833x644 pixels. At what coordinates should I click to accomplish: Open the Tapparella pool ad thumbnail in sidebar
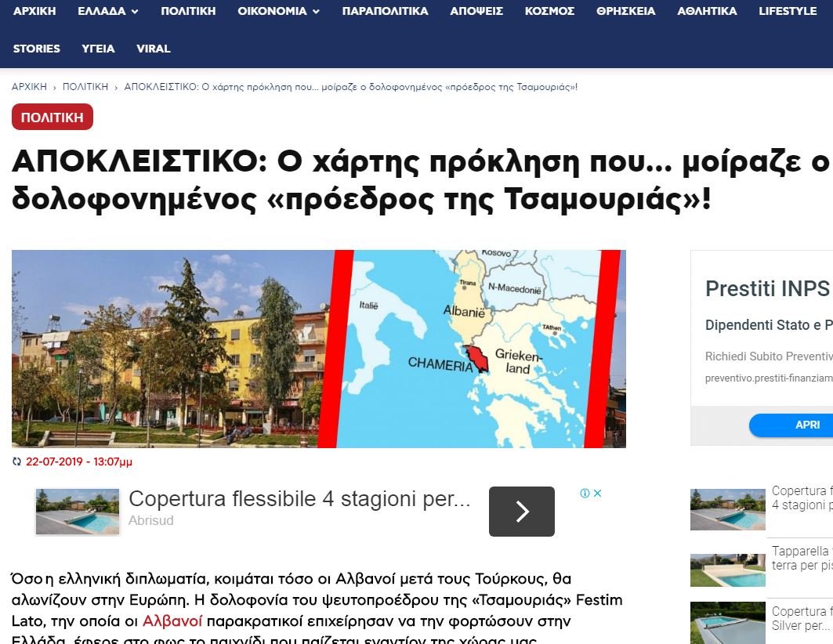(727, 570)
